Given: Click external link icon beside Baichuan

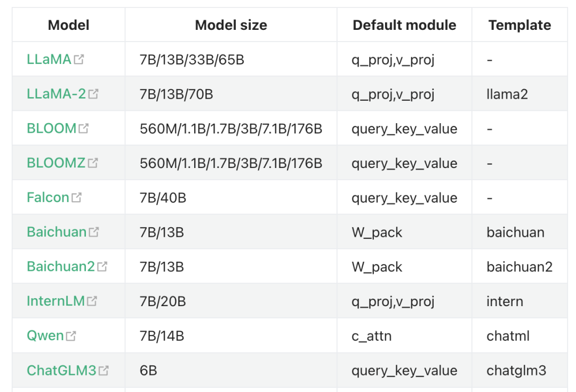Looking at the screenshot, I should [x=94, y=232].
